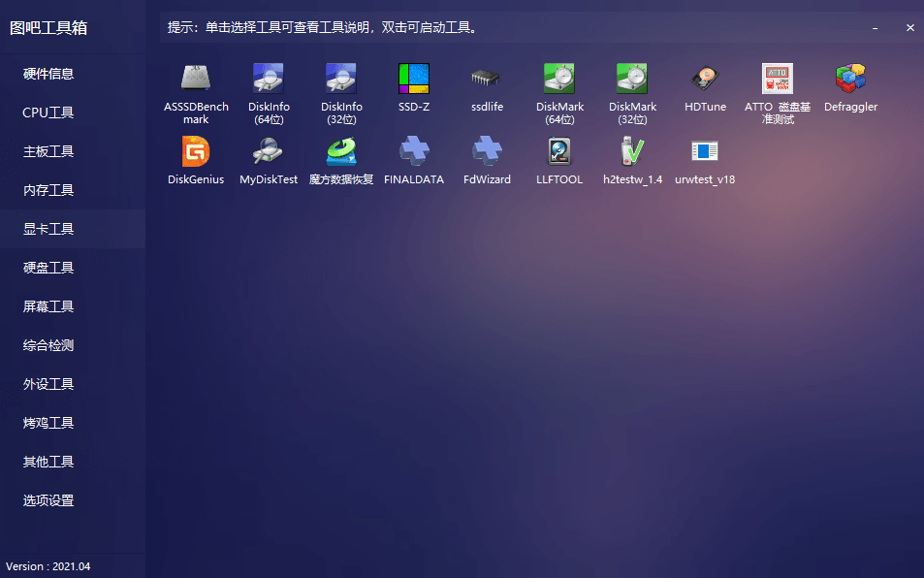Click the Version : 2021.04 label
Screen dimensions: 924x578
click(48, 566)
